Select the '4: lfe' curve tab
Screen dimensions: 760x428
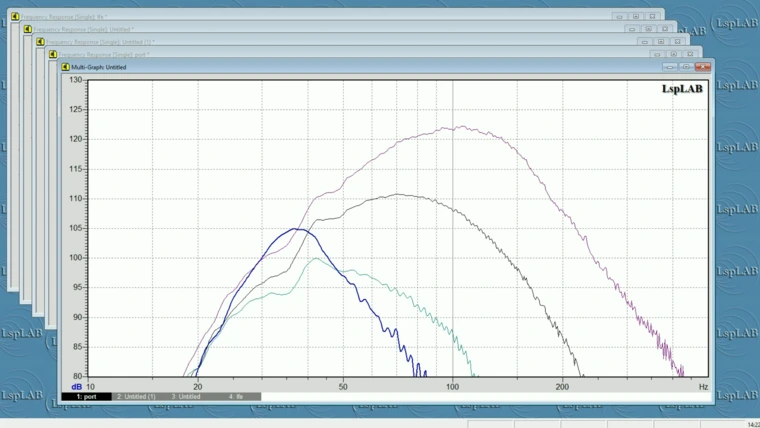(x=238, y=397)
